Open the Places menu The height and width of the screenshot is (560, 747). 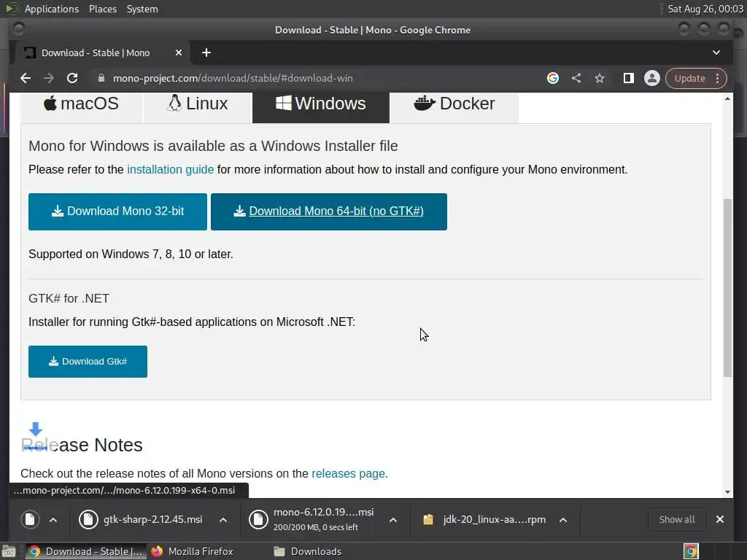[x=102, y=9]
